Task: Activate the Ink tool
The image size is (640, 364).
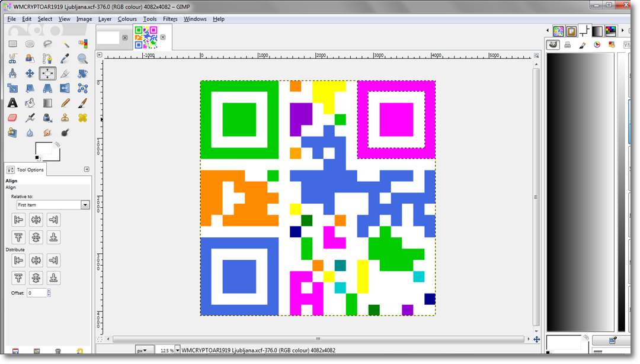Action: [47, 118]
